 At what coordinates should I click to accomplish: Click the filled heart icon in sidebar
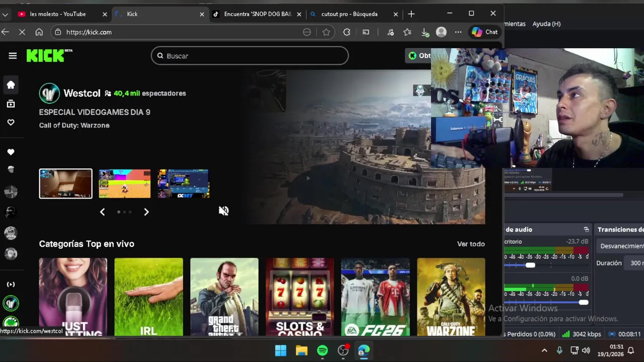click(11, 152)
